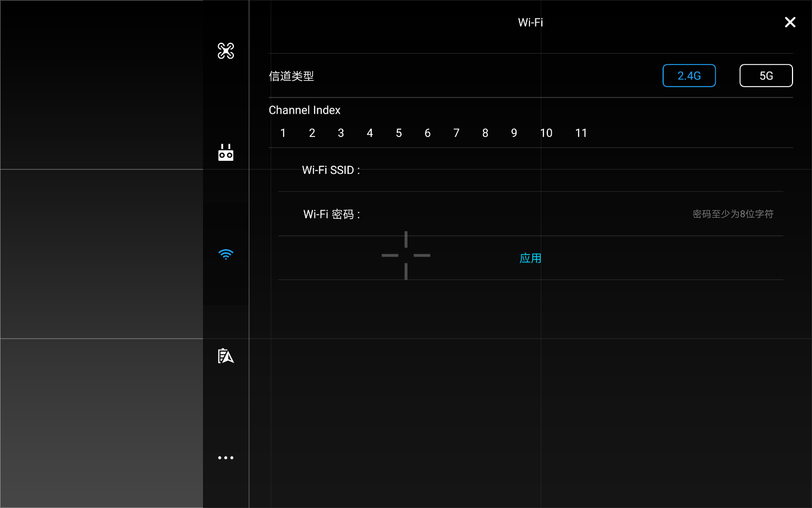Choose channel index 9
Image resolution: width=812 pixels, height=508 pixels.
coord(514,133)
